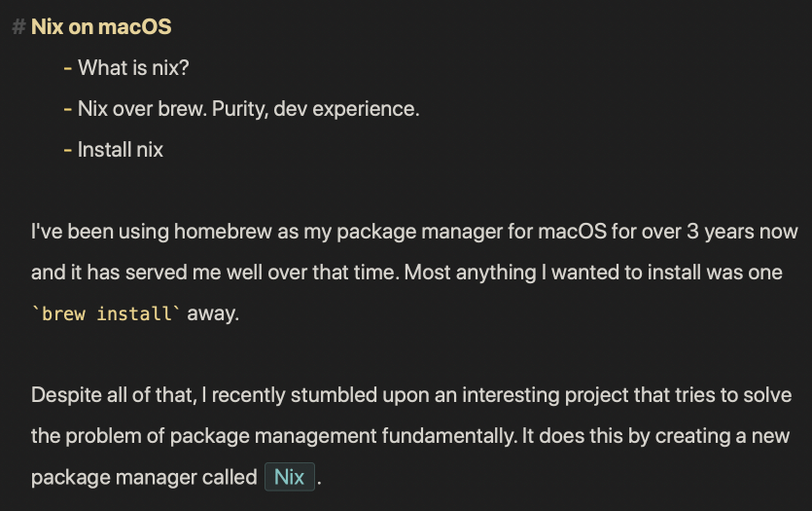Click the 'Nix on macOS' heading

tap(101, 27)
